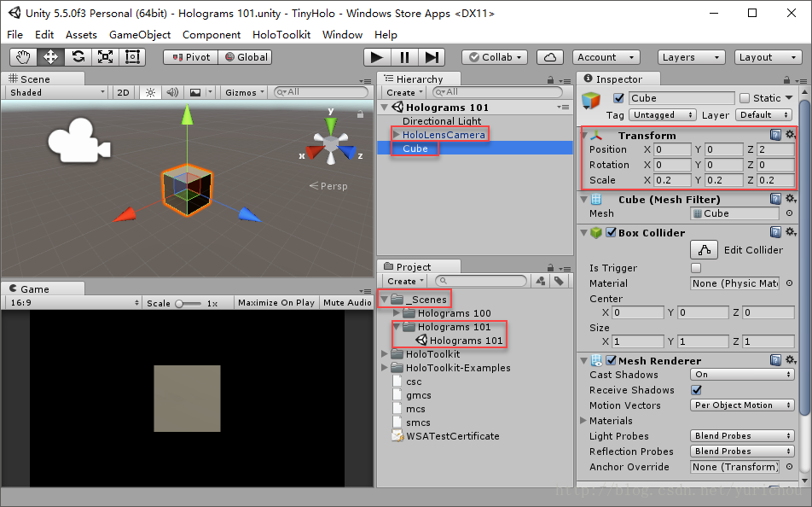Toggle scene lighting sun icon
The width and height of the screenshot is (812, 507).
click(150, 92)
